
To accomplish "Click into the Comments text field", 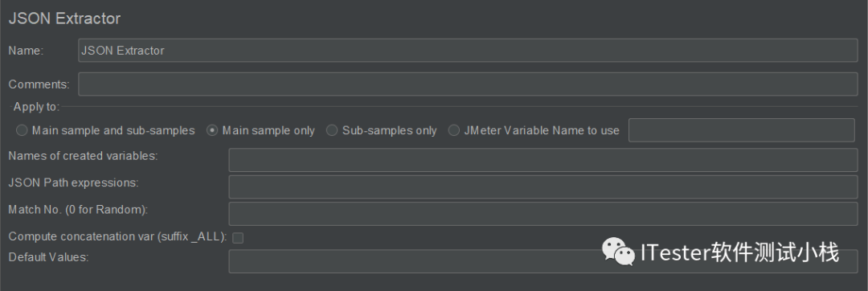I will click(x=468, y=84).
